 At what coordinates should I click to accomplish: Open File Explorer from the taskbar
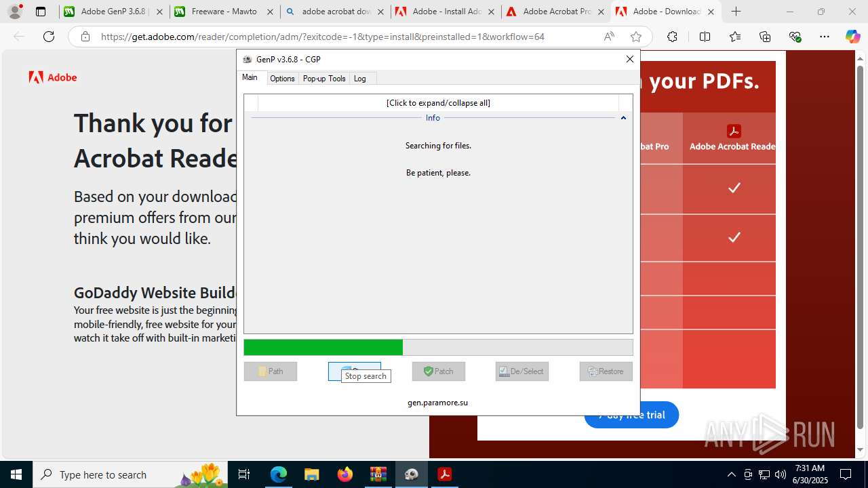311,474
